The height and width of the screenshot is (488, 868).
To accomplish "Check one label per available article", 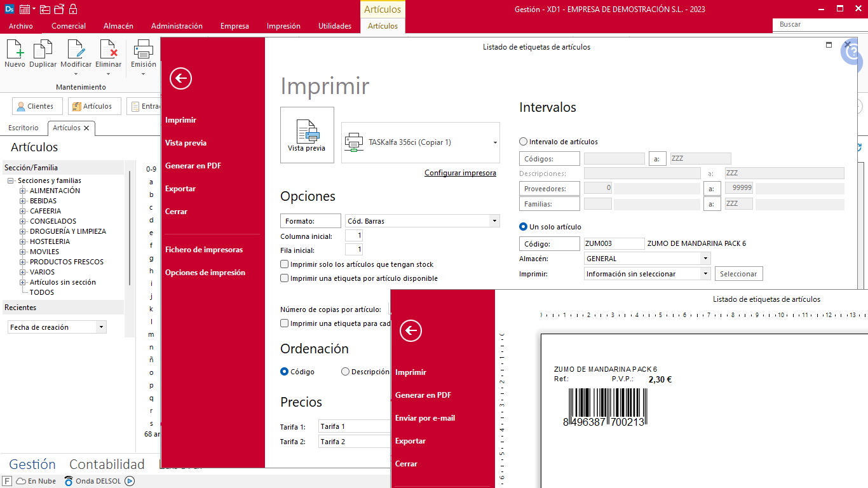I will click(285, 278).
